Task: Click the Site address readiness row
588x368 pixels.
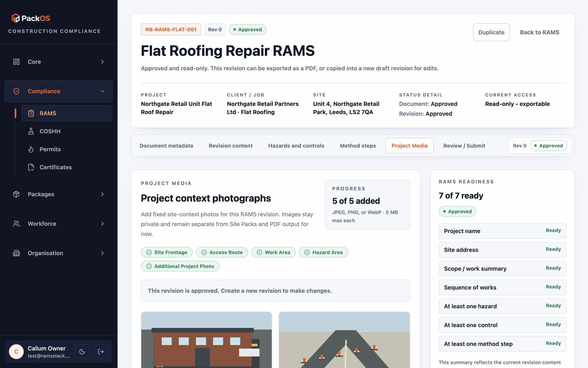Action: [x=502, y=250]
